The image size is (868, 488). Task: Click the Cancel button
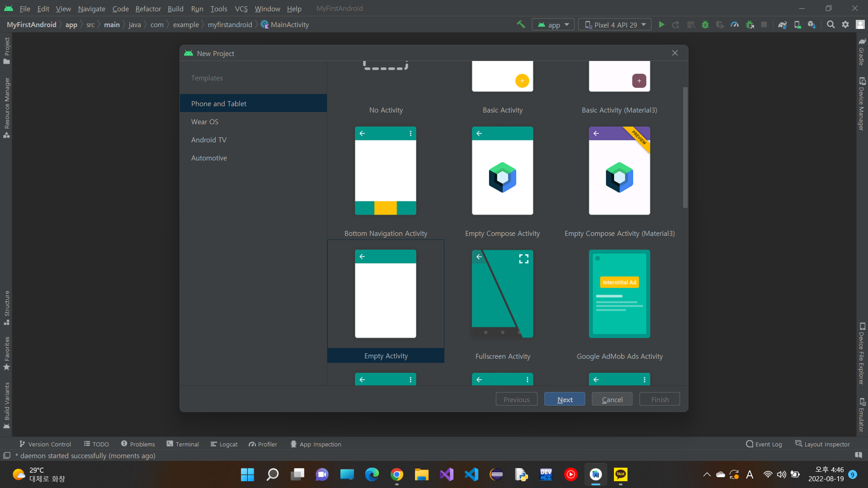(x=612, y=399)
